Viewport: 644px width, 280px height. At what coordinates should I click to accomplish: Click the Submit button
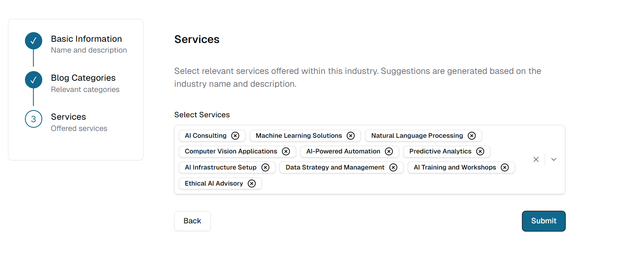click(x=543, y=221)
